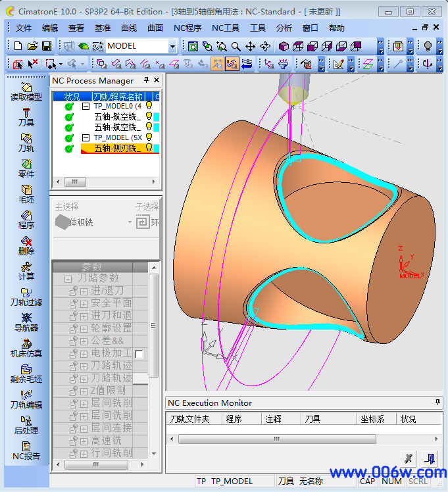The height and width of the screenshot is (492, 448).
Task: Open the 刀具 tool icon
Action: (x=26, y=117)
